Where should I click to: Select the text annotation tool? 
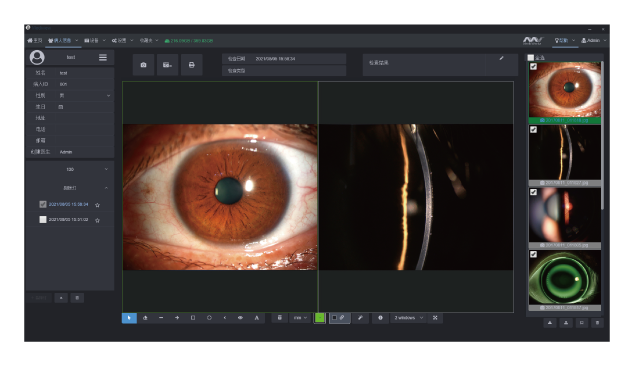[x=256, y=318]
